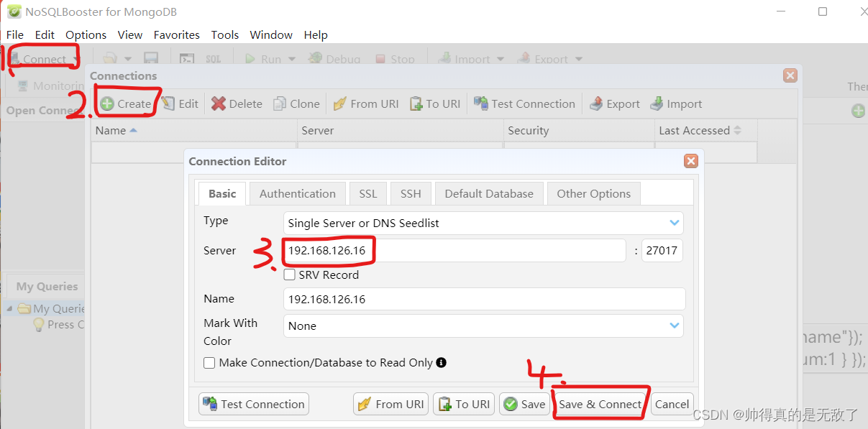868x429 pixels.
Task: Click Export in the main toolbar
Action: (543, 59)
